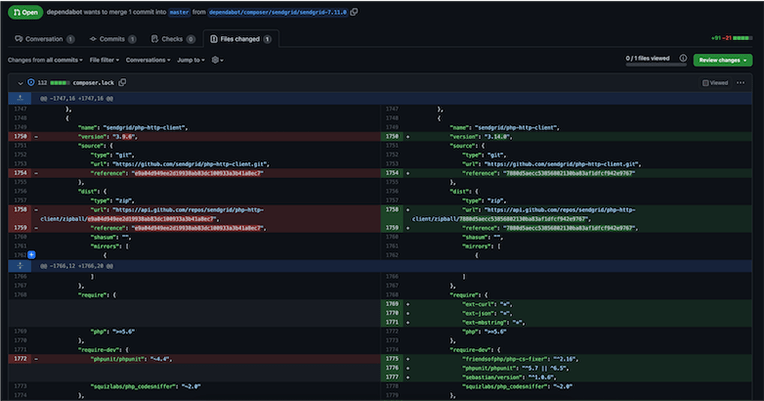Select the Files changed tab

tap(241, 39)
